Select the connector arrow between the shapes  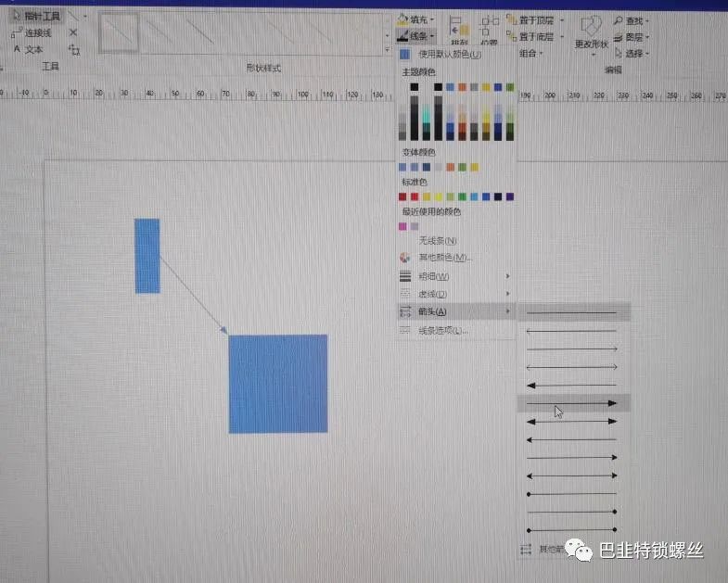coord(193,295)
